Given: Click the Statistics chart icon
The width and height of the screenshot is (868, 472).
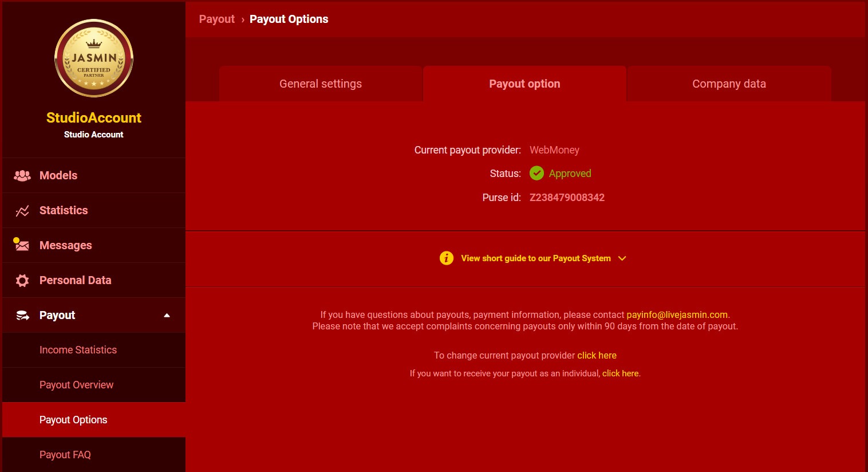Looking at the screenshot, I should pyautogui.click(x=22, y=211).
